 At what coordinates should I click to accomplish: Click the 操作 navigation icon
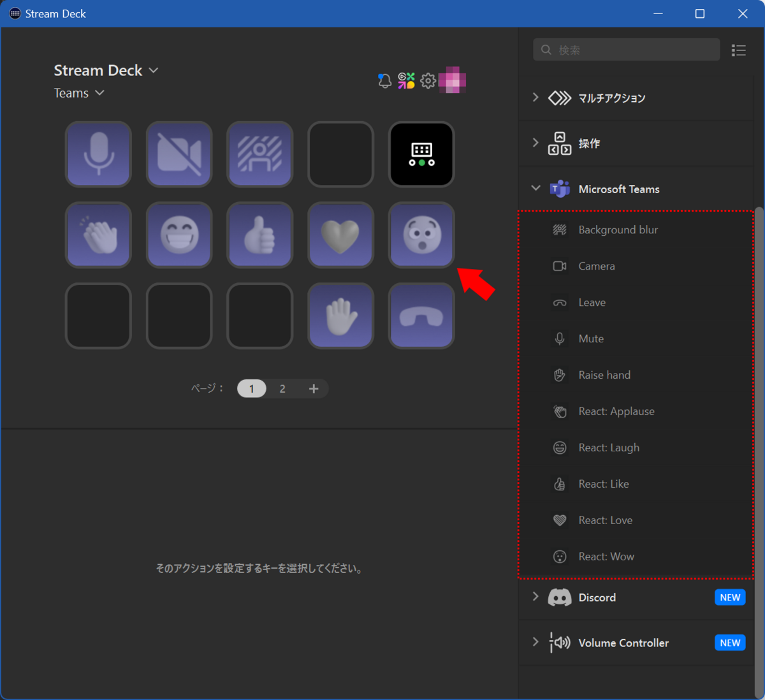pos(560,143)
